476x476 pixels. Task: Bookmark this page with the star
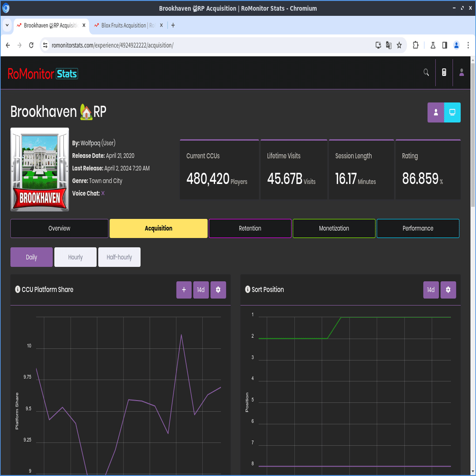pos(399,45)
